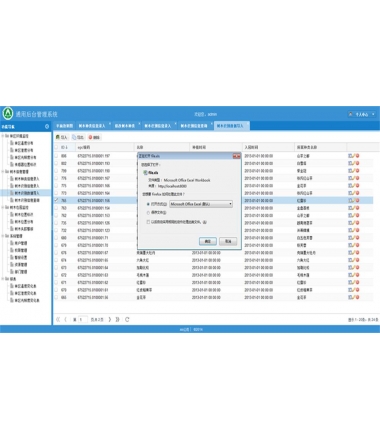The width and height of the screenshot is (380, 441).
Task: Collapse the left navigation panel arrow icon
Action: [47, 126]
